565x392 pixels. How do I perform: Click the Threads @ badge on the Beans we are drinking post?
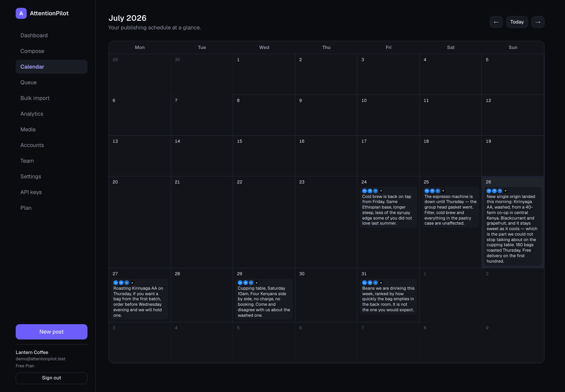(381, 283)
